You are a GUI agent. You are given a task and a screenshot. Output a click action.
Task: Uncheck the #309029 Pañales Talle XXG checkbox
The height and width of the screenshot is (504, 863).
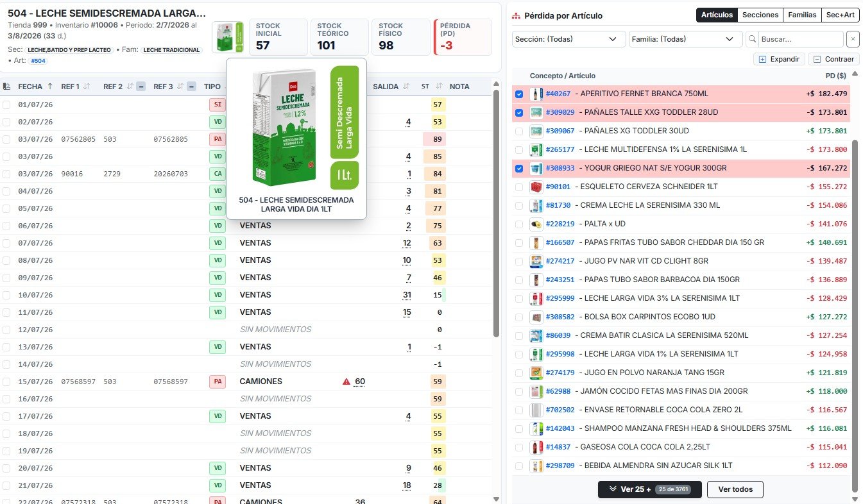[x=519, y=113]
